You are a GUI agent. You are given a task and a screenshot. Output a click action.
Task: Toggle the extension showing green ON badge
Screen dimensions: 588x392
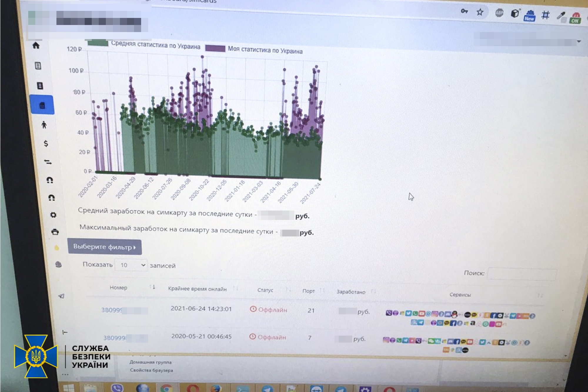tap(575, 18)
